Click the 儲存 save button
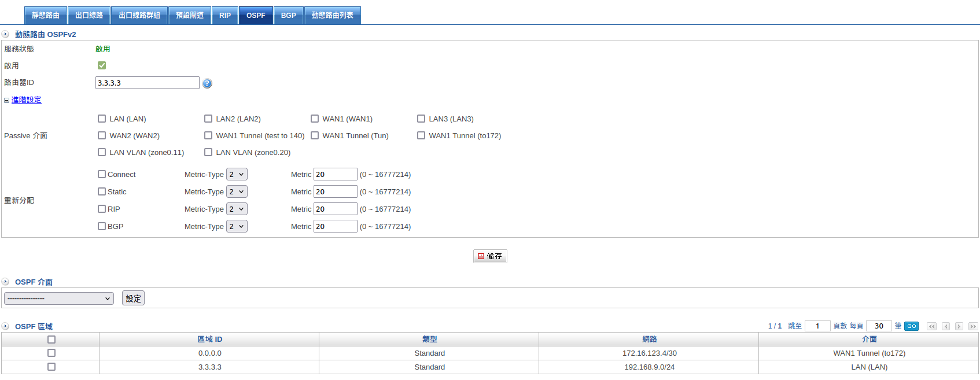Image resolution: width=980 pixels, height=380 pixels. (490, 256)
